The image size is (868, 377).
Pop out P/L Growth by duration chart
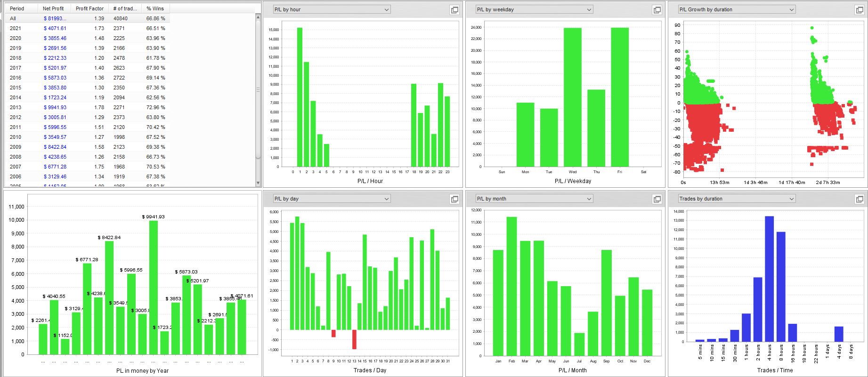[860, 10]
